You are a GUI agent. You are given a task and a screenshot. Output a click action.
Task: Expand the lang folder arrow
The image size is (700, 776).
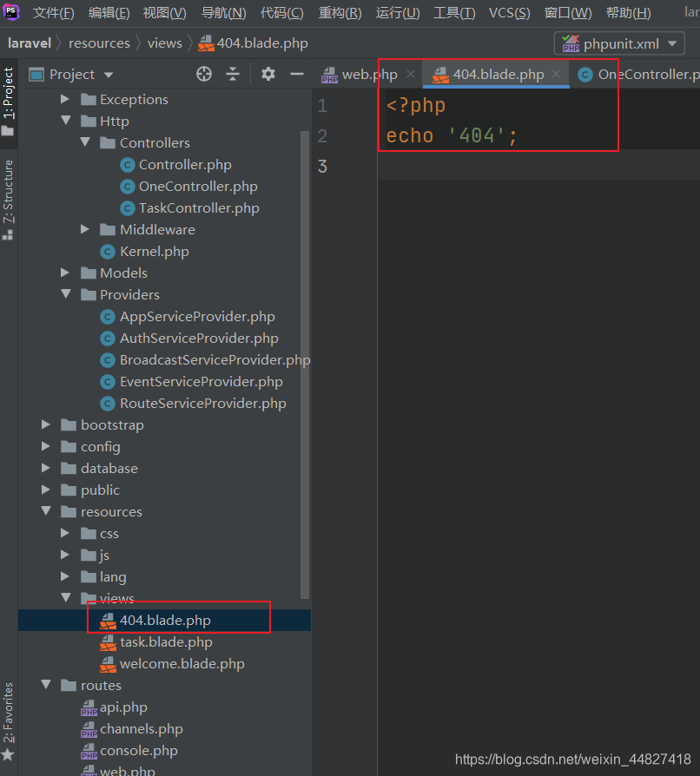pyautogui.click(x=65, y=576)
